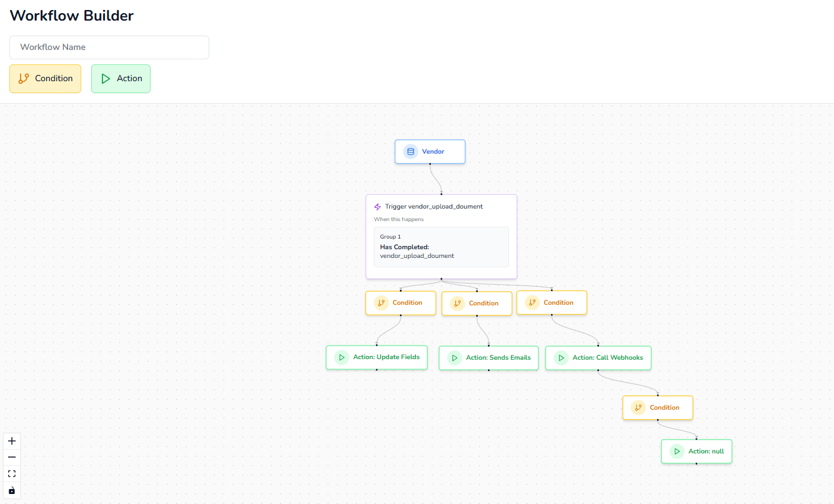Click the play icon on Action: Call Webhooks

(562, 357)
